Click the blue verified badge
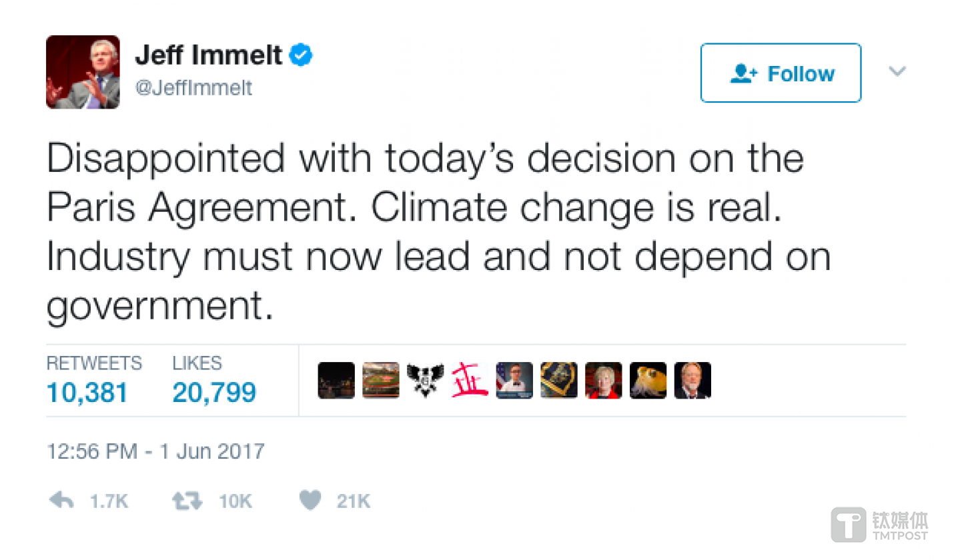Screen dimensions: 960x560 302,55
